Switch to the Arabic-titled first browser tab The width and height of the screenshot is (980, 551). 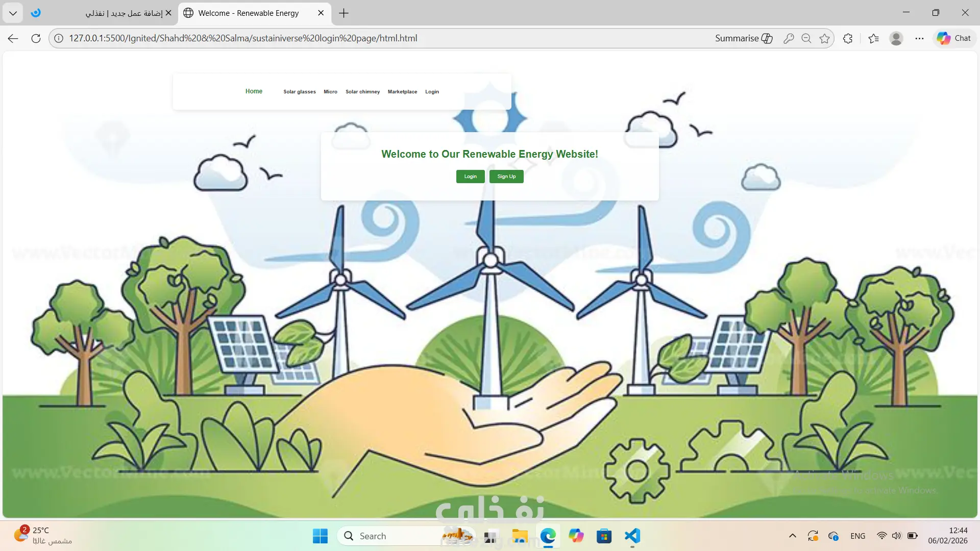tap(124, 13)
